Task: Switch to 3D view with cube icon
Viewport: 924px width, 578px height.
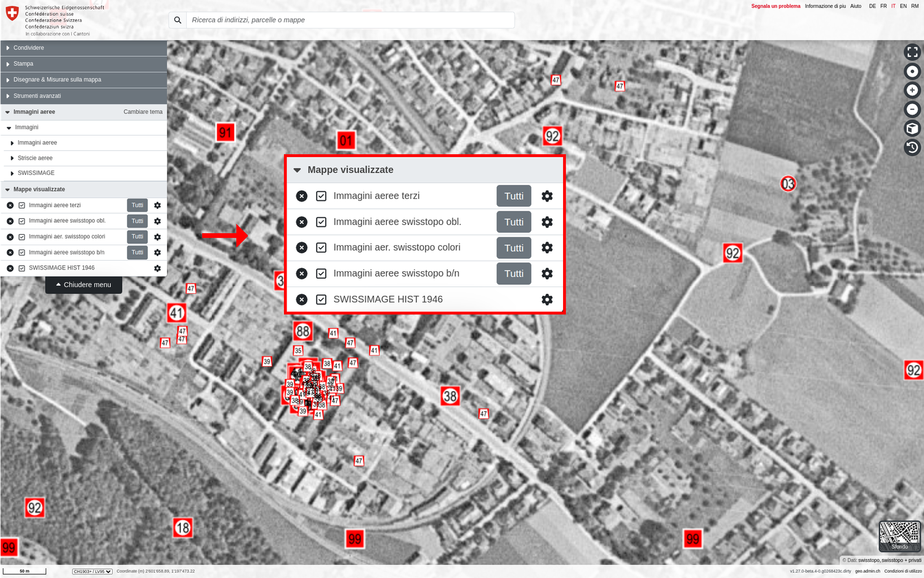Action: point(912,128)
